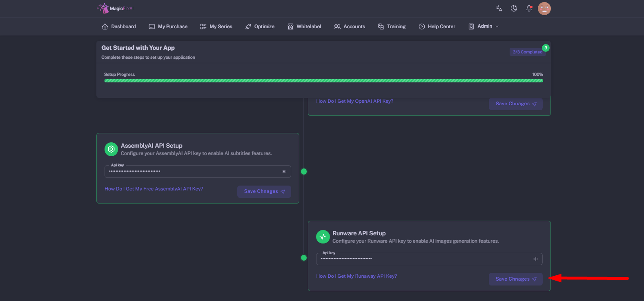Click the AssemblyAI API Setup title
Viewport: 644px width, 301px height.
pyautogui.click(x=152, y=146)
